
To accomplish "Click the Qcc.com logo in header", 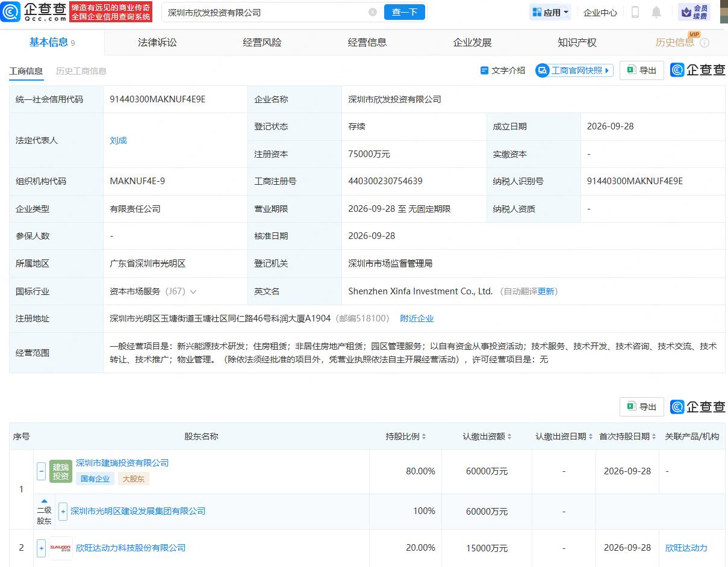I will click(34, 12).
